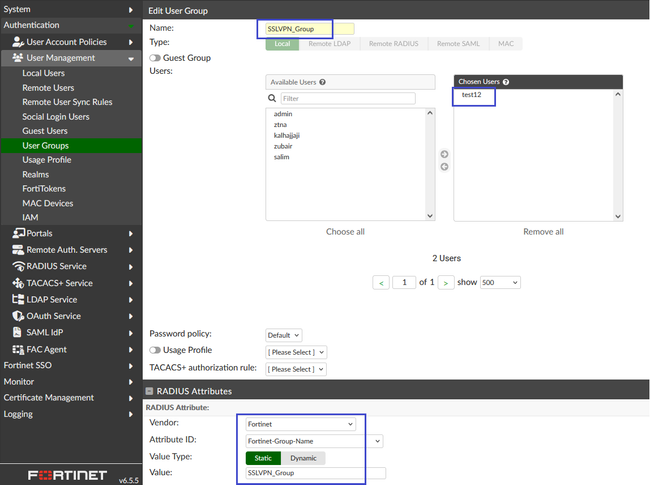Click the Choose all link
This screenshot has height=485, width=650.
point(345,231)
